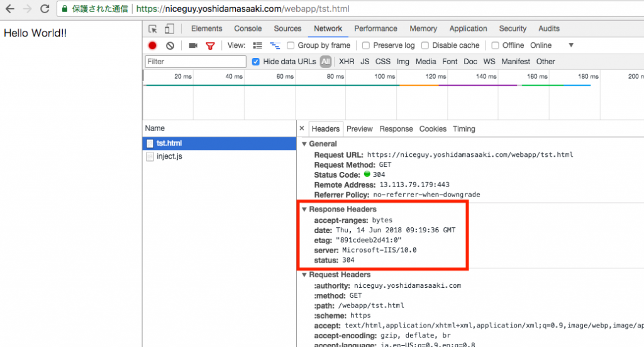Open the Timing tab for request
The image size is (644, 347).
(464, 128)
